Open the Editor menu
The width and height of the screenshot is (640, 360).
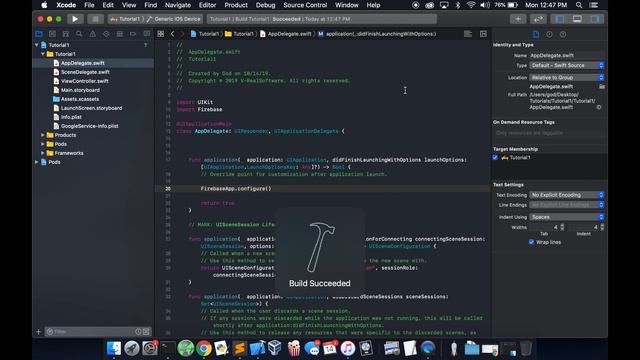207,5
